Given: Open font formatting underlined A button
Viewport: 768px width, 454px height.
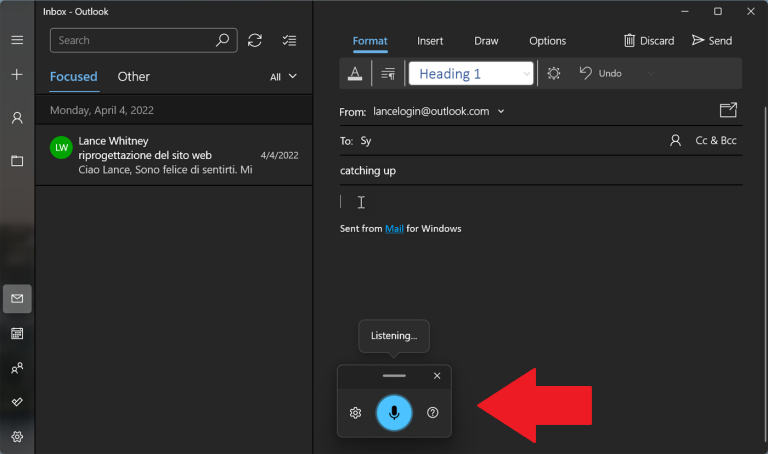Looking at the screenshot, I should (355, 73).
